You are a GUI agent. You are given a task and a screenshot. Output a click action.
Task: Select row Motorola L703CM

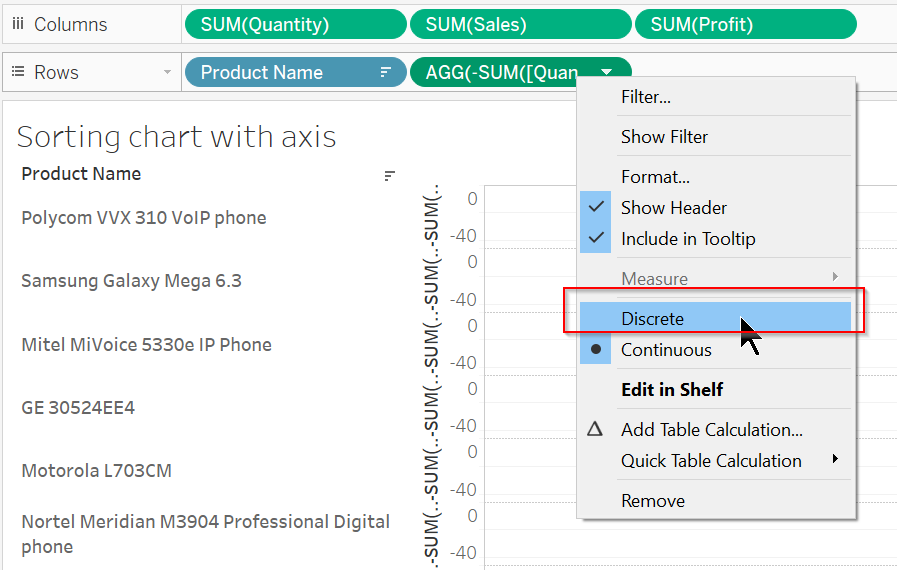click(x=97, y=470)
